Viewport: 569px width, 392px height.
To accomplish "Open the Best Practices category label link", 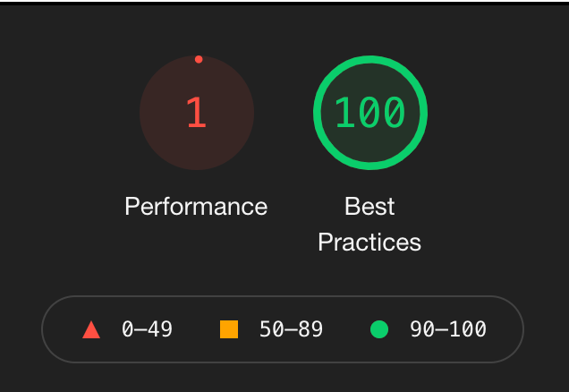I will pos(369,224).
